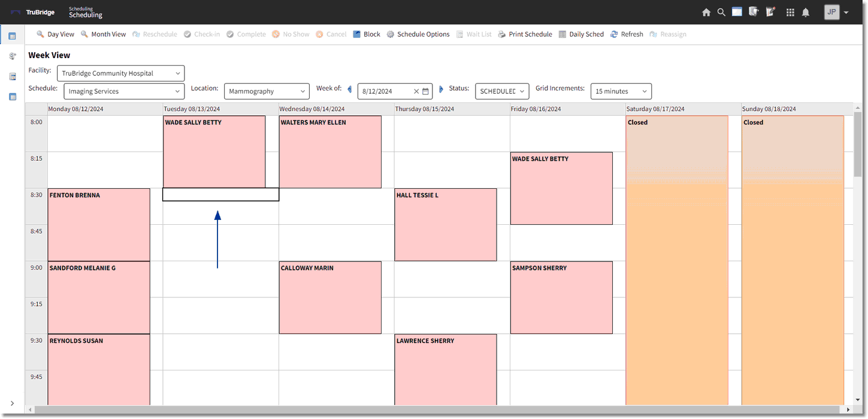
Task: Select LAWRENCE SHERRY appointment
Action: (x=446, y=369)
